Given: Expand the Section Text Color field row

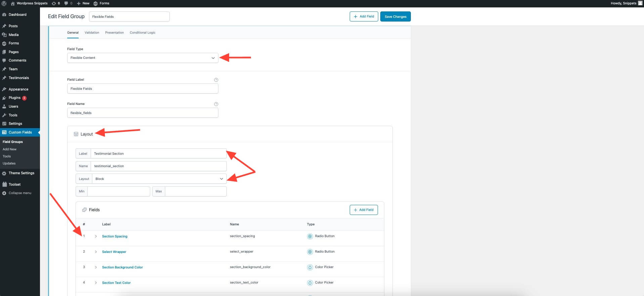Looking at the screenshot, I should [96, 283].
